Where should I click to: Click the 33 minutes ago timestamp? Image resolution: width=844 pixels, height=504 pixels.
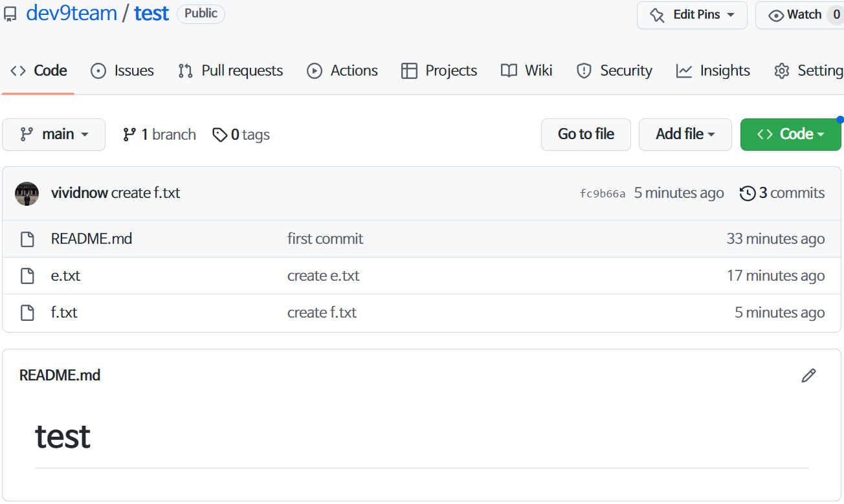point(775,239)
